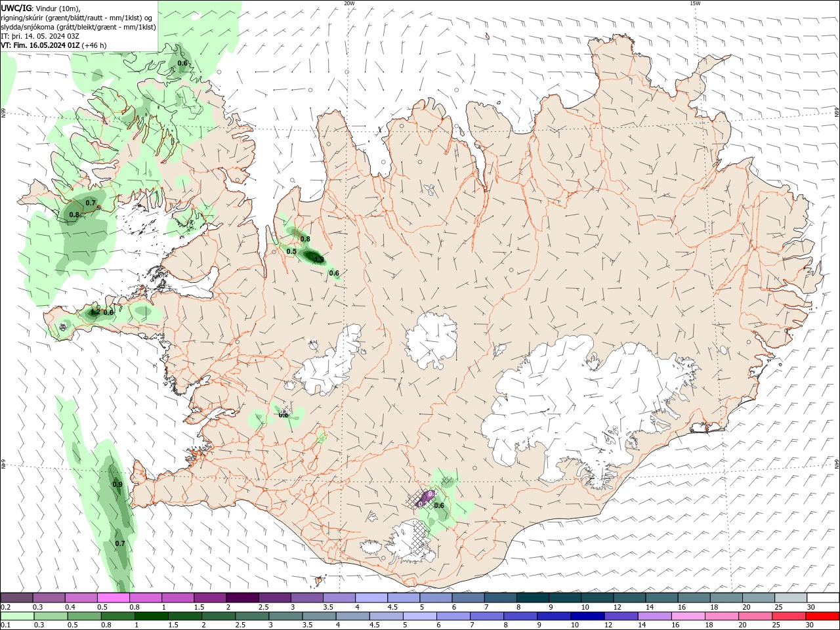Click the pale gray 25 swatch in upper legend bar

[791, 598]
